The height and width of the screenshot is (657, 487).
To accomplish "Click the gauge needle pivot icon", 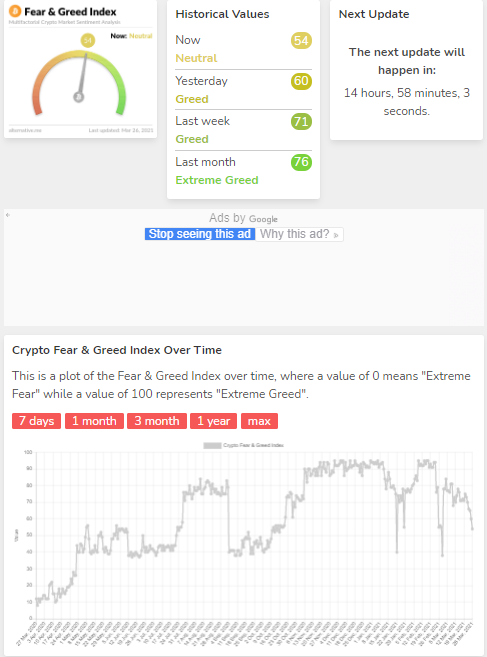I will point(78,97).
